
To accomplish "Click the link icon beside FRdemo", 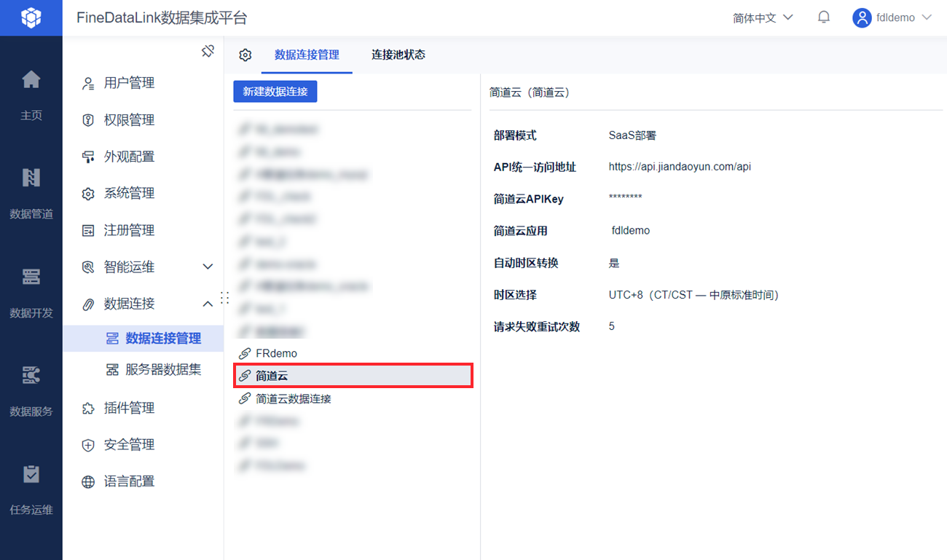I will [245, 353].
